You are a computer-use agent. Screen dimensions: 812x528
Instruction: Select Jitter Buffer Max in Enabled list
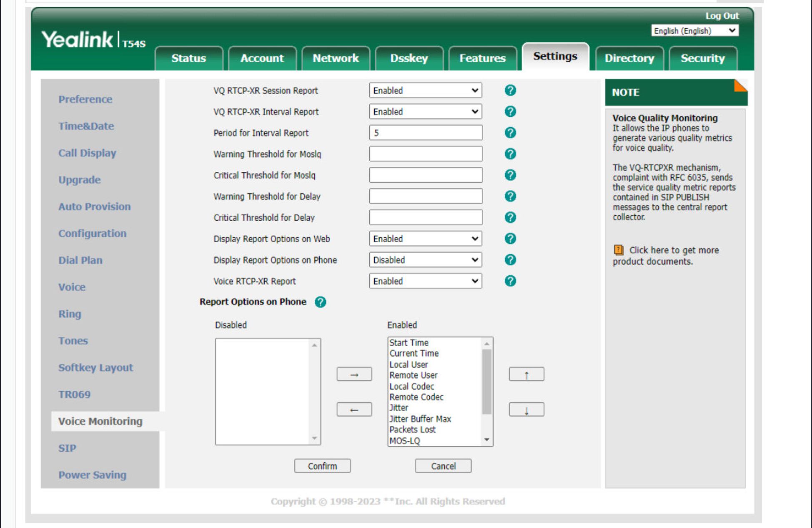pyautogui.click(x=420, y=419)
